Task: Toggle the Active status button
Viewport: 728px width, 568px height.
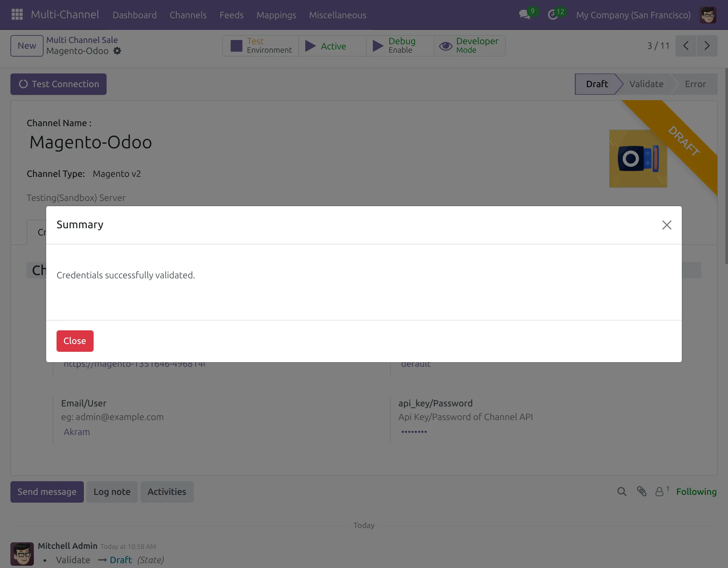Action: click(332, 46)
